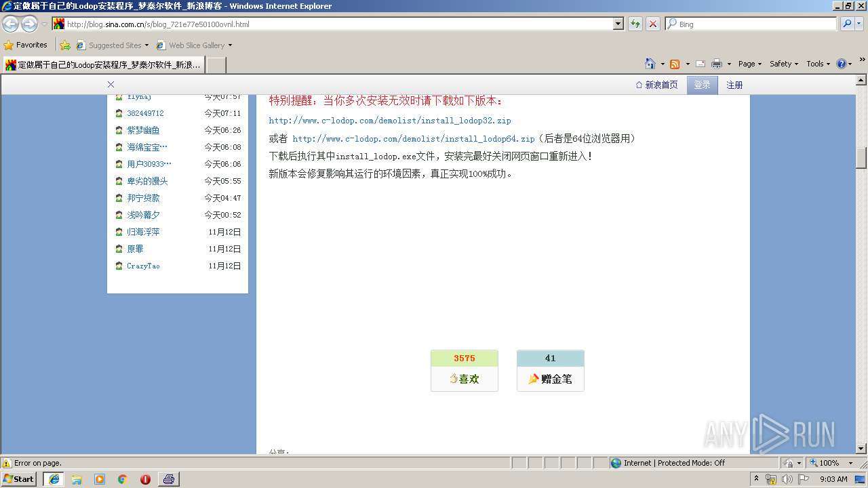Open Windows Media Player taskbar icon
This screenshot has height=488, width=868.
pos(100,479)
